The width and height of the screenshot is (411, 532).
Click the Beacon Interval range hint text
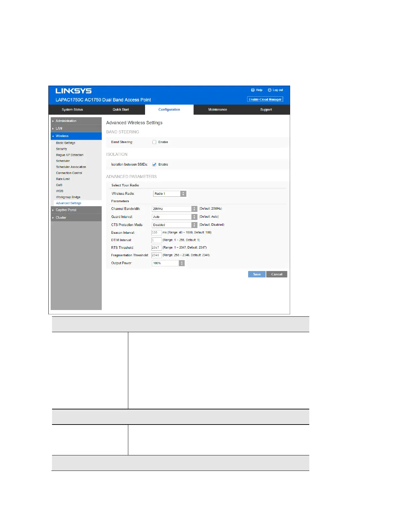(x=187, y=232)
